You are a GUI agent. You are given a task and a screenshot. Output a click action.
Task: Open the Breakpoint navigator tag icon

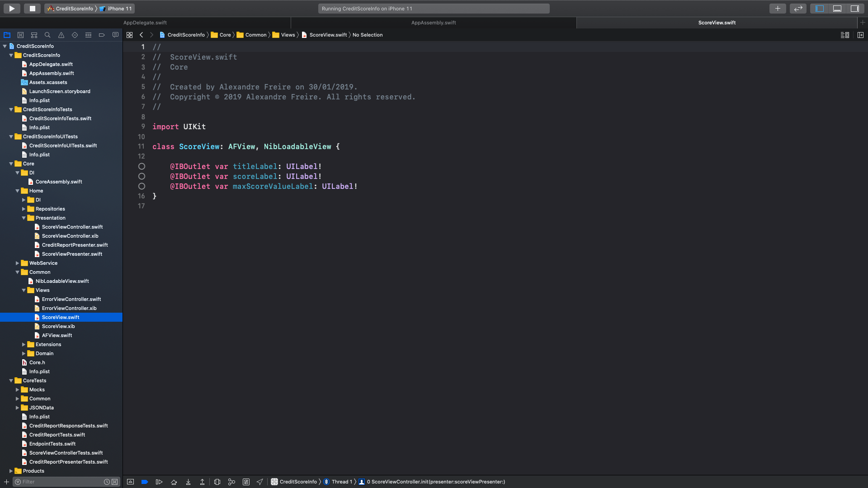(102, 35)
